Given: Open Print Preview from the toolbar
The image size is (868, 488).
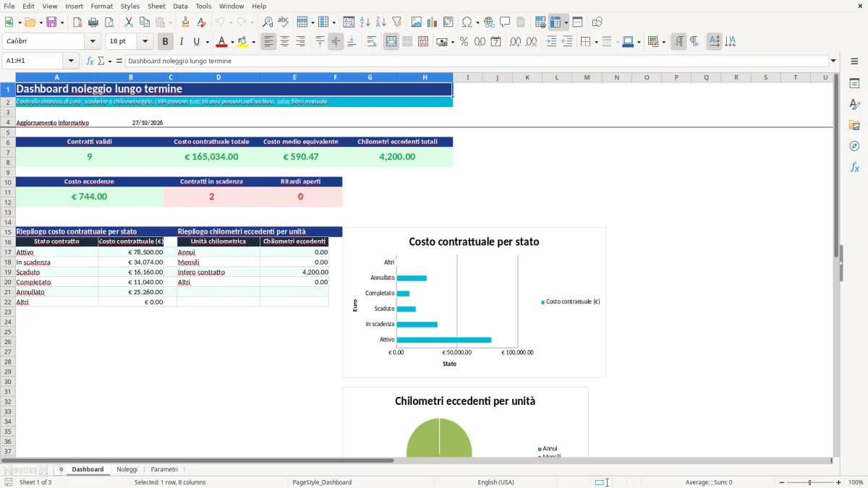Looking at the screenshot, I should (x=109, y=22).
